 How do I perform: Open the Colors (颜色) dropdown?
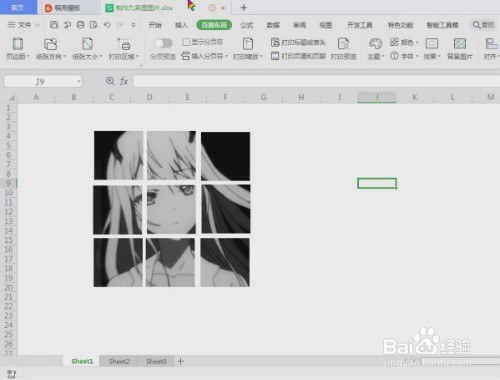point(404,42)
